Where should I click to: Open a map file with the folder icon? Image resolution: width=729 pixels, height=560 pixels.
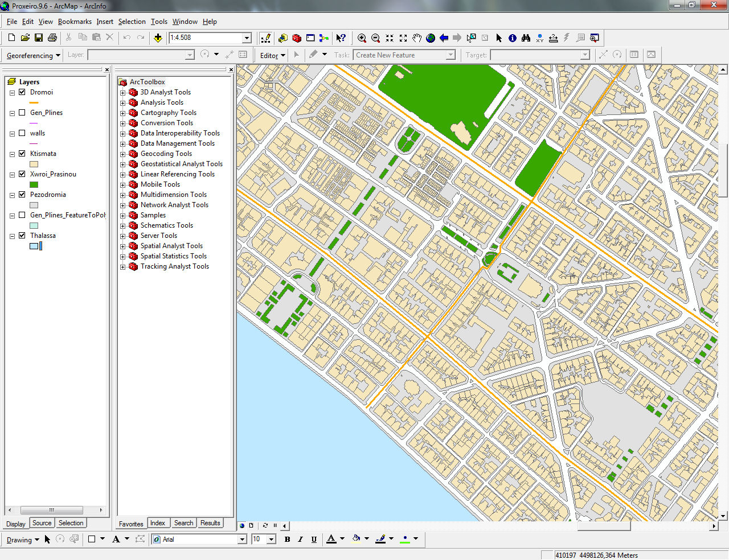click(x=25, y=38)
